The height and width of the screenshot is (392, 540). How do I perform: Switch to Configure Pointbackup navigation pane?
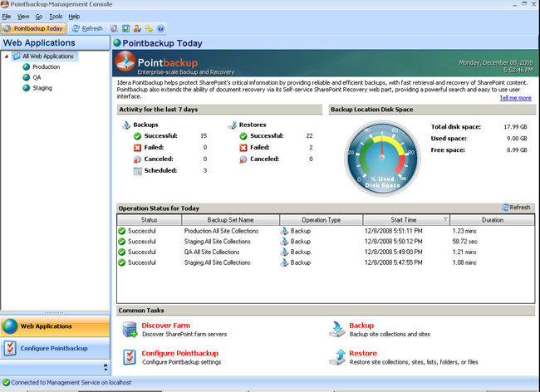(x=55, y=348)
